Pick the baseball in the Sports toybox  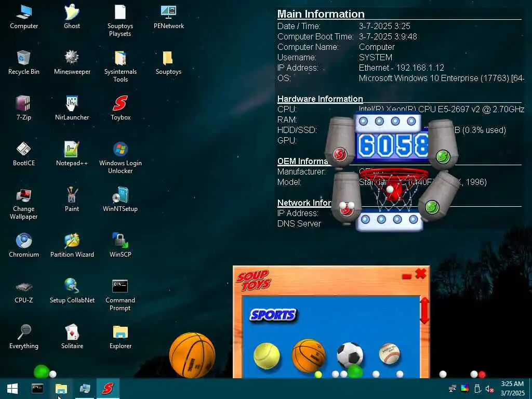389,354
